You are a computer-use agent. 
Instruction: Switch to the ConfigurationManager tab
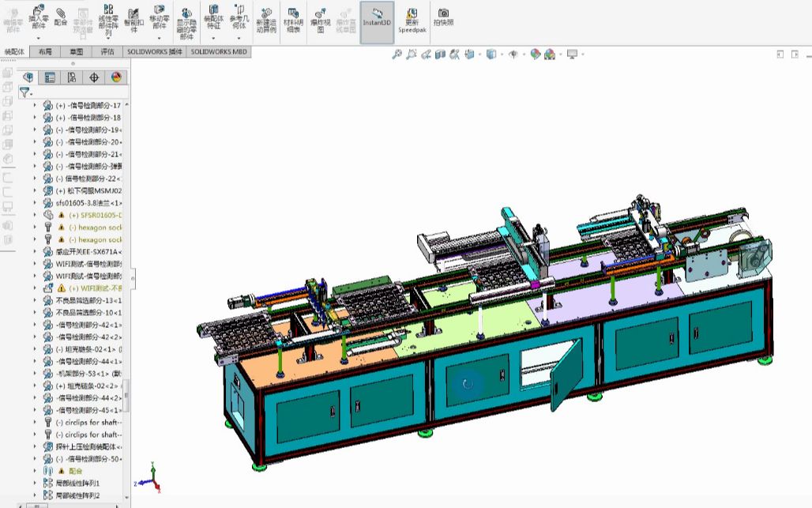[x=70, y=77]
